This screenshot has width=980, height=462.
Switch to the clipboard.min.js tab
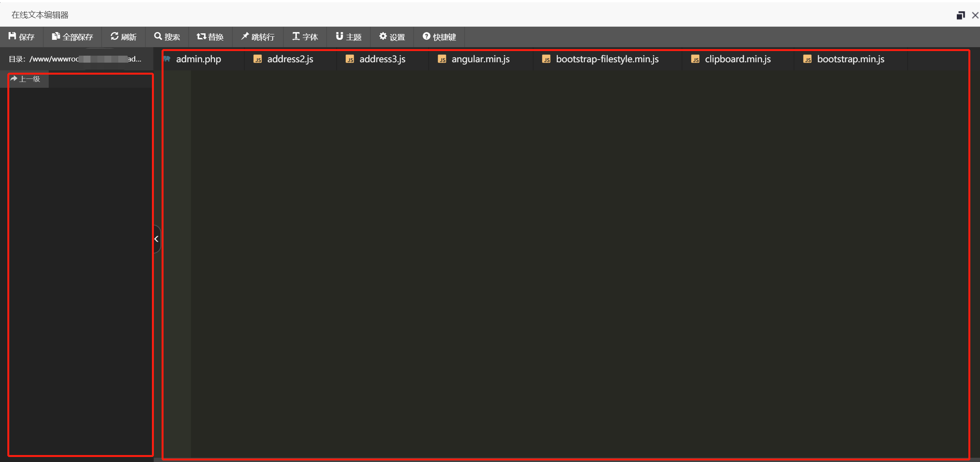click(737, 59)
